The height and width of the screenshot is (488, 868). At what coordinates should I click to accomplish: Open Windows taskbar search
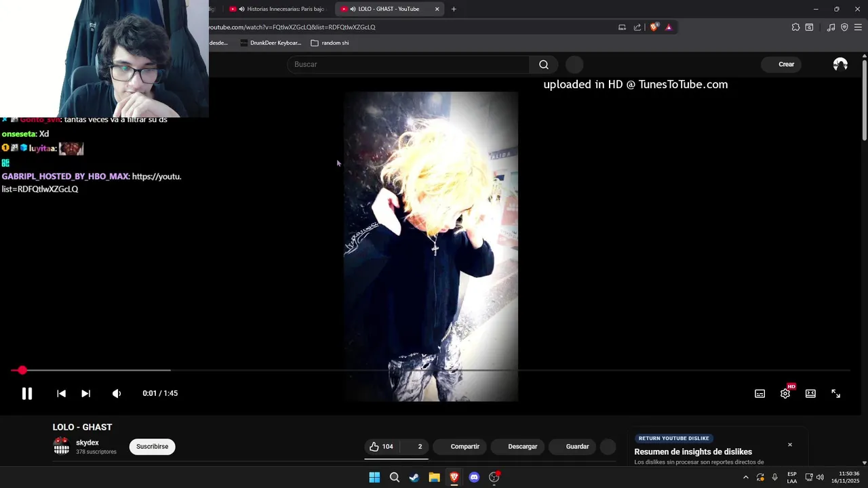coord(395,477)
